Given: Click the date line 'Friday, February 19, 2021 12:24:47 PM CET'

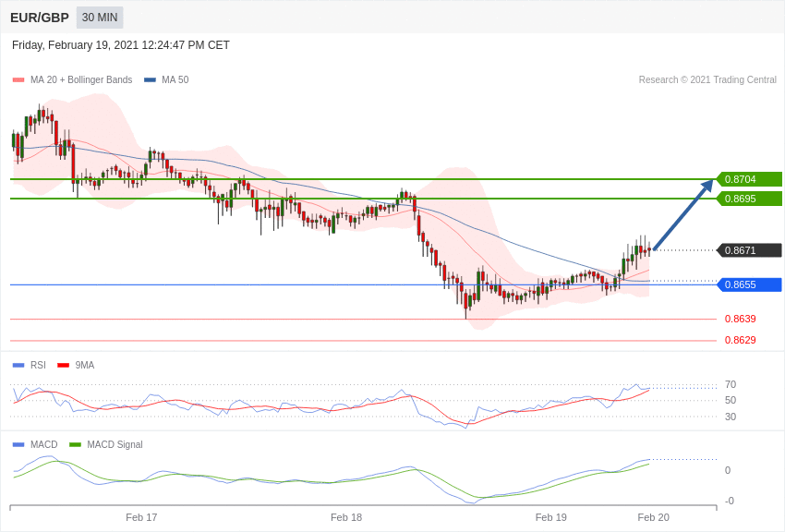Looking at the screenshot, I should (121, 45).
